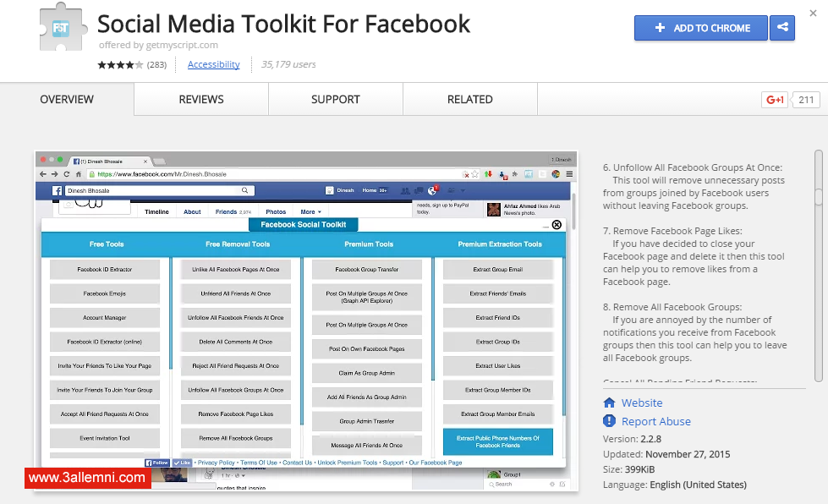The width and height of the screenshot is (828, 504).
Task: Click the star rating of the extension
Action: click(x=121, y=65)
